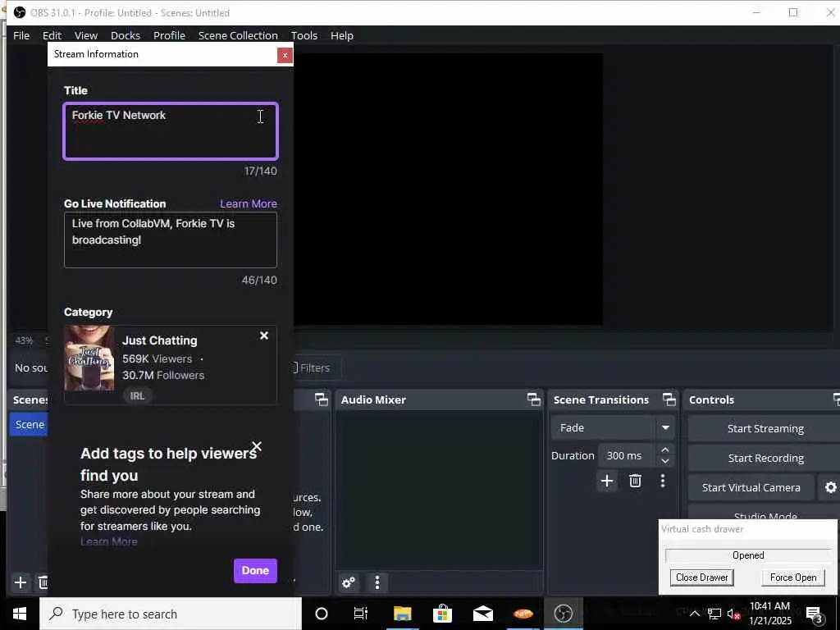Add a new scene with plus icon
The height and width of the screenshot is (630, 840).
pos(21,582)
